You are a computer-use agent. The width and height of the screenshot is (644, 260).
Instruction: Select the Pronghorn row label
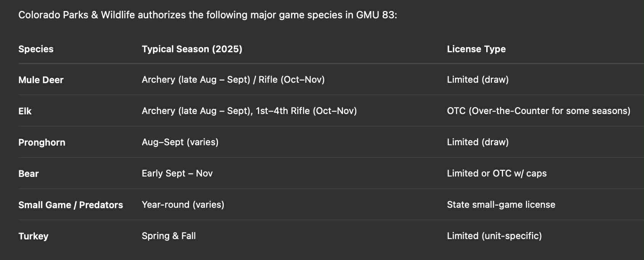point(42,143)
